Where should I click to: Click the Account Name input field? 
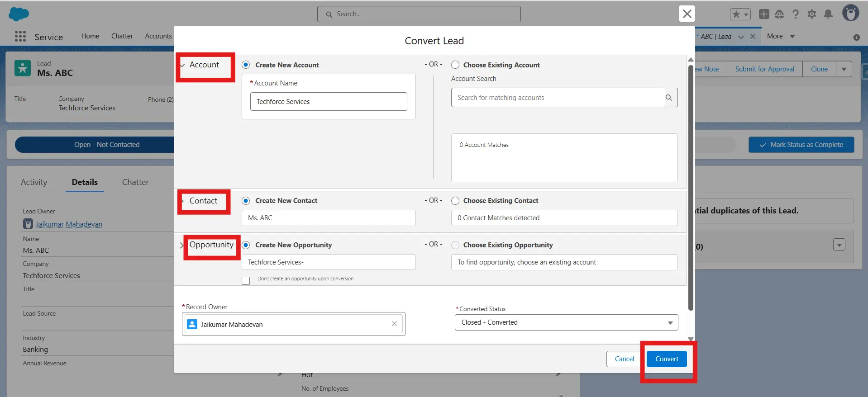[x=329, y=101]
